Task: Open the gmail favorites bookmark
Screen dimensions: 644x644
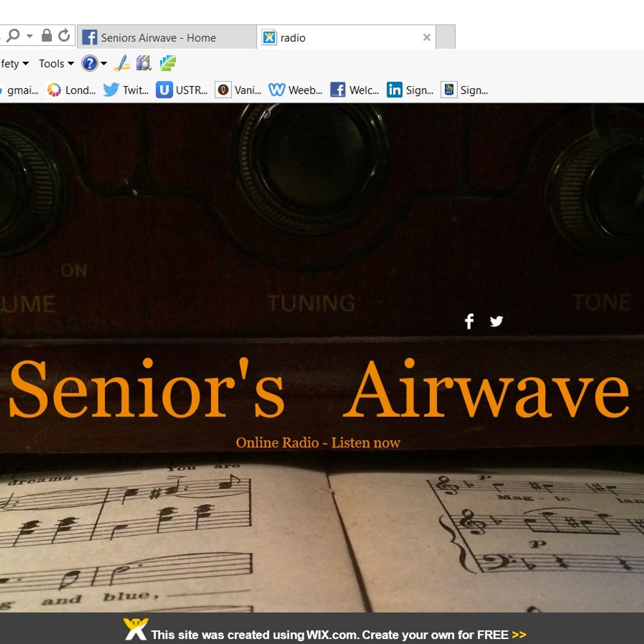Action: [x=19, y=90]
